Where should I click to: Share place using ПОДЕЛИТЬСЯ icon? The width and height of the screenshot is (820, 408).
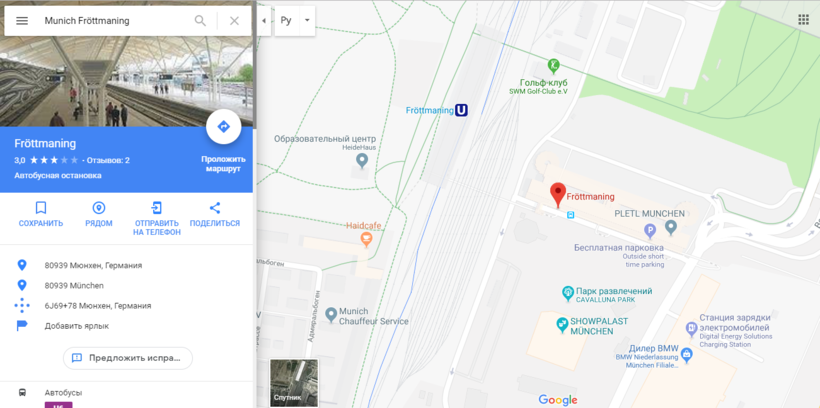pos(215,215)
